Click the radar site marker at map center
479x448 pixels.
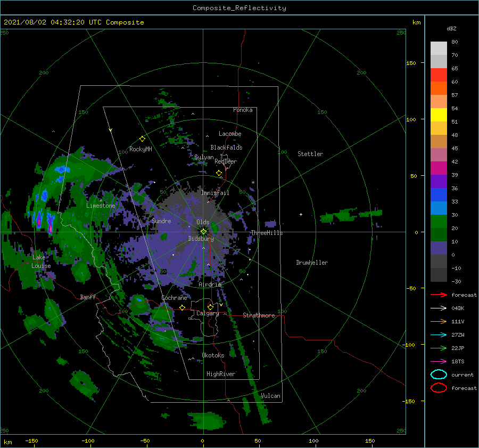203,232
